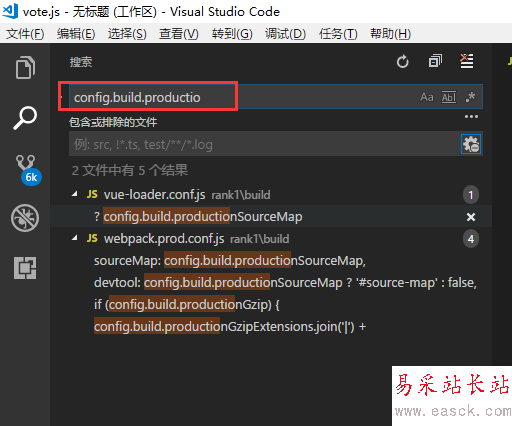Open Source Control with 6k badge
Viewport: 512px width, 426px height.
pos(27,169)
